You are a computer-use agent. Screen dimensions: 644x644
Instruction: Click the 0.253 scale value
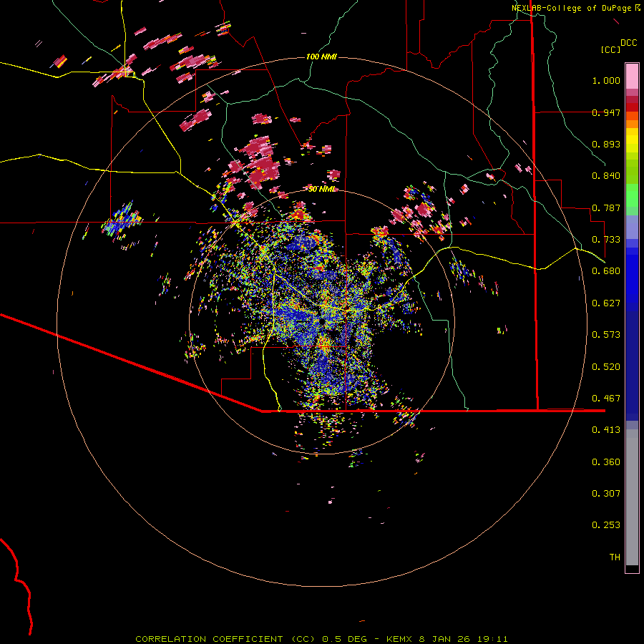[606, 525]
